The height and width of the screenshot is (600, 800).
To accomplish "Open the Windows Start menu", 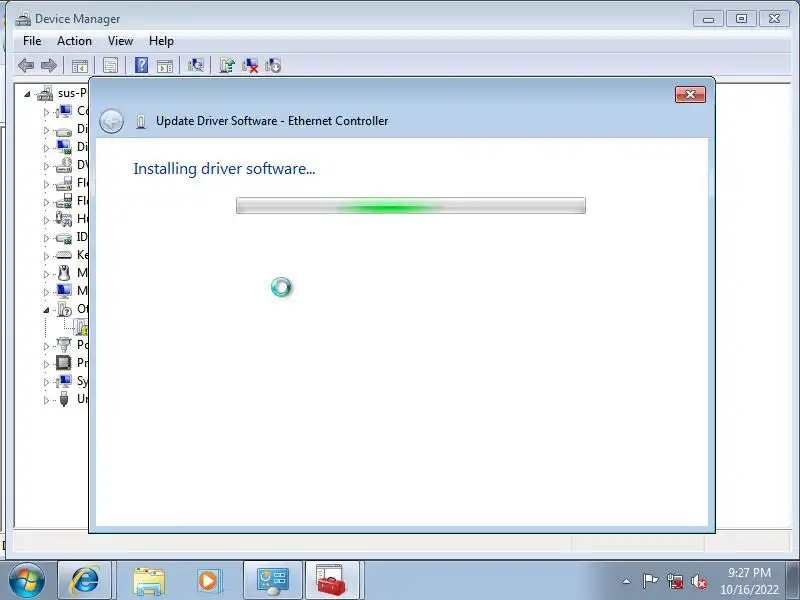I will tap(27, 581).
